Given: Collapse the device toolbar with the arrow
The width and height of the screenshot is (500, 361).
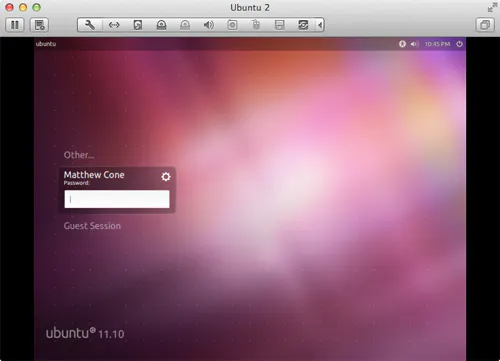Looking at the screenshot, I should tap(320, 25).
